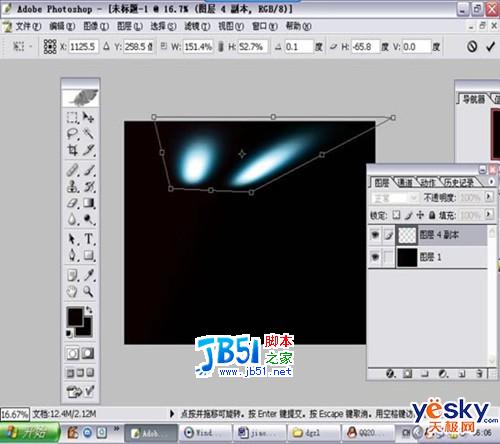
Task: Select the Clone Stamp tool
Action: (72, 186)
